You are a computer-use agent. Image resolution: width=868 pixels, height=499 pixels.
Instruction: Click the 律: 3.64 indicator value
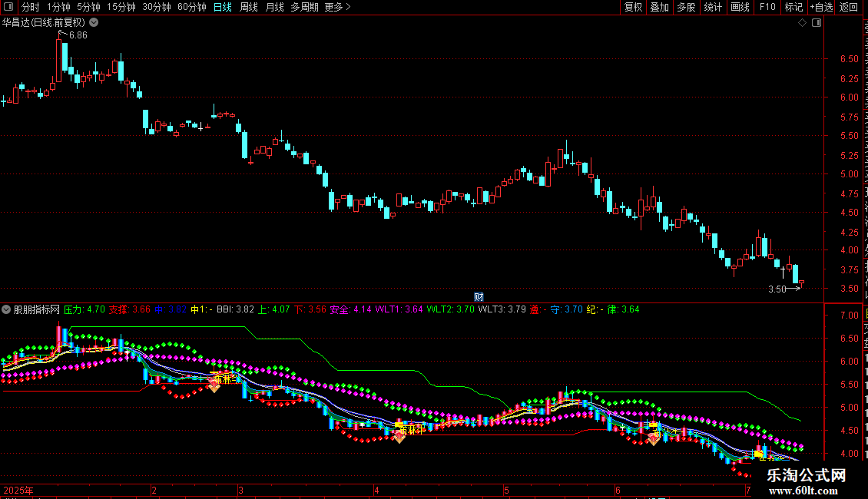tap(623, 310)
